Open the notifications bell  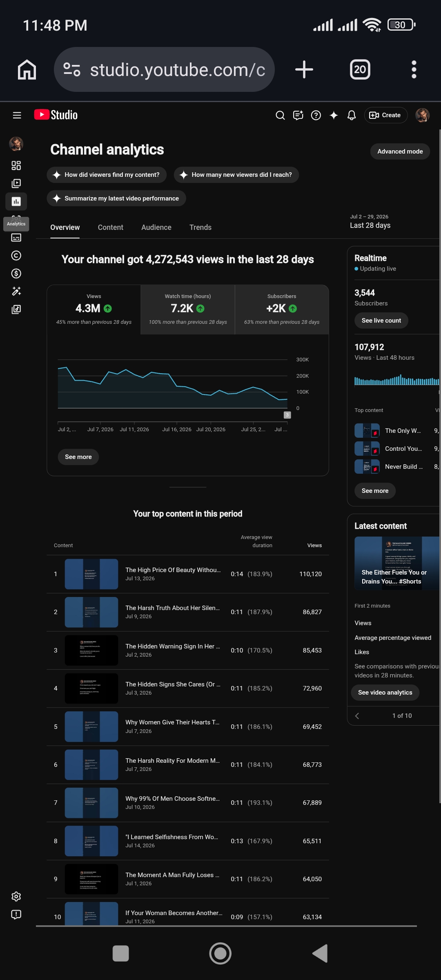click(x=352, y=115)
